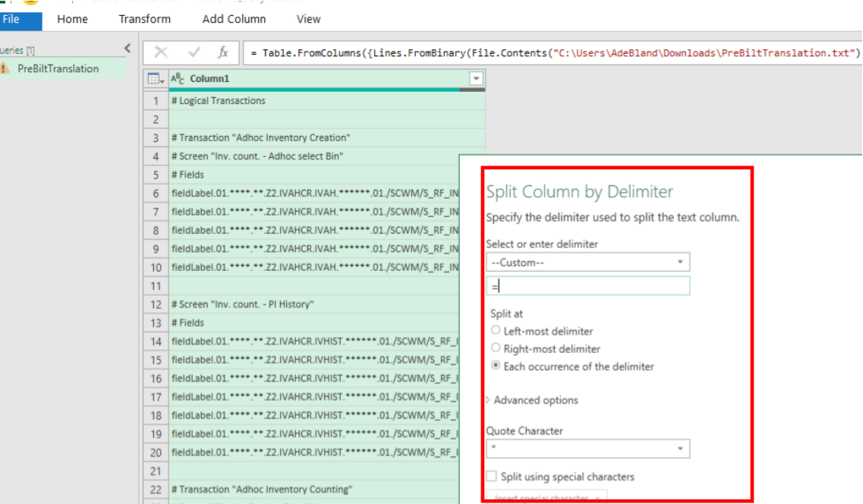Image resolution: width=863 pixels, height=504 pixels.
Task: Select Right-most delimiter radio option
Action: (x=496, y=348)
